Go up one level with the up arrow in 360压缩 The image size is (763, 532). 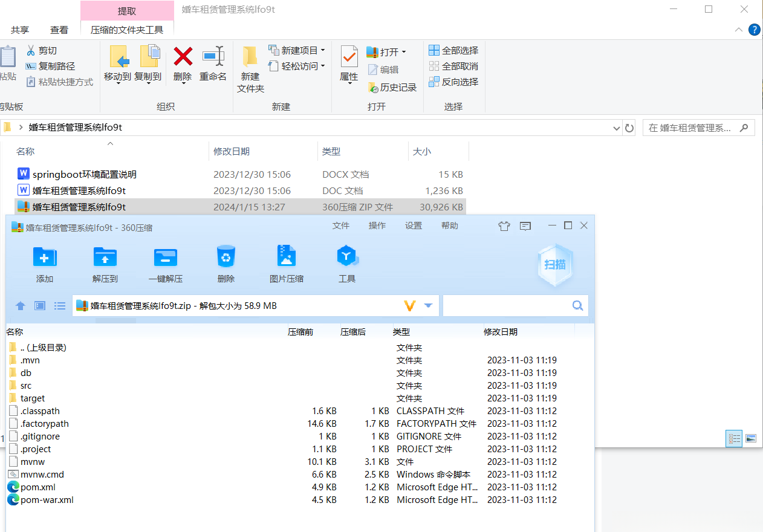click(21, 306)
